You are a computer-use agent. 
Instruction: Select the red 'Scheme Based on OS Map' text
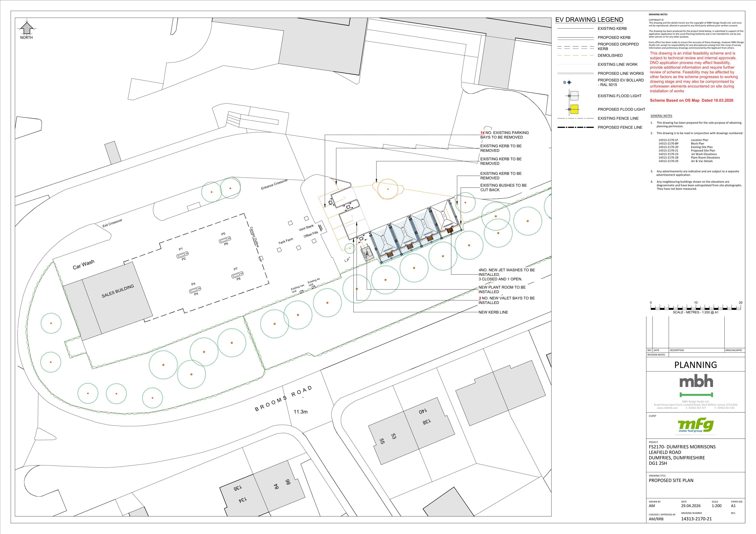(x=691, y=100)
